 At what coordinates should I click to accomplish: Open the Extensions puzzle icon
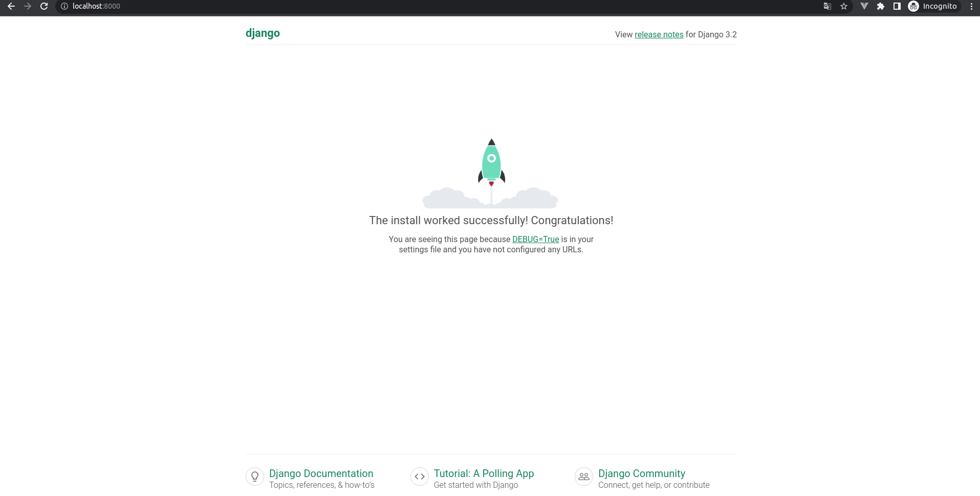(880, 6)
